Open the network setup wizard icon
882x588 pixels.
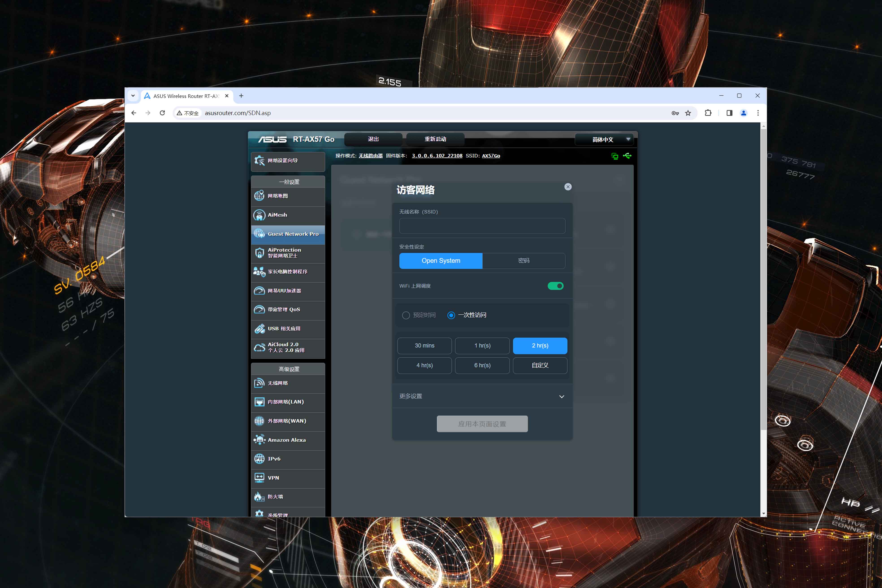click(x=259, y=160)
